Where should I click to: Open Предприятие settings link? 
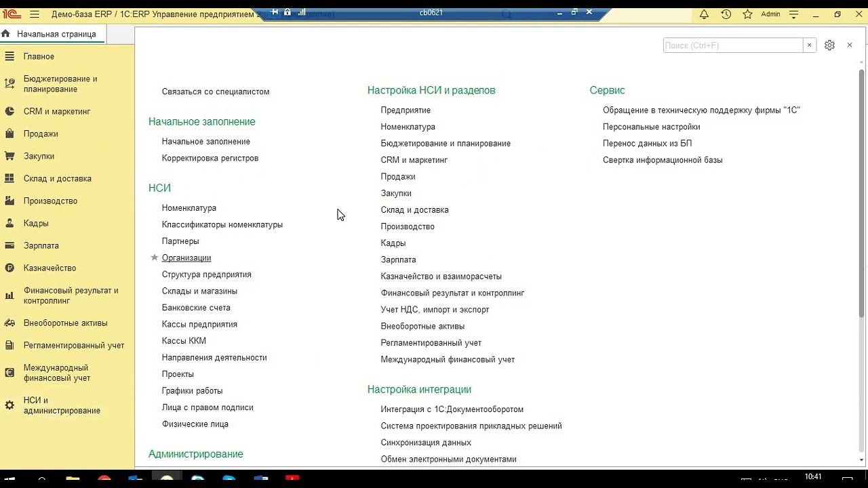(406, 110)
